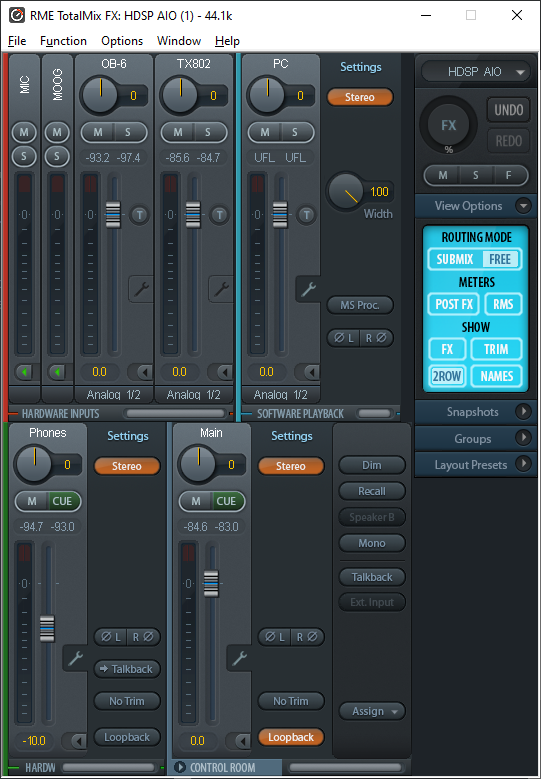Click the Recall button

[372, 491]
